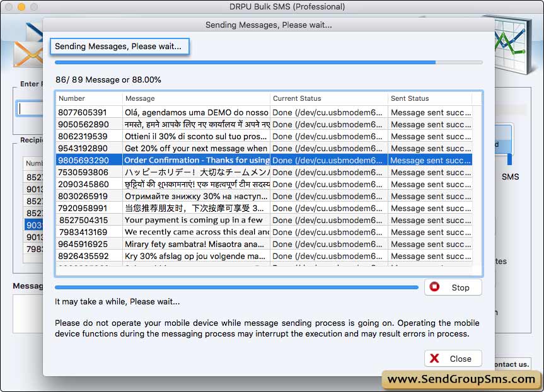The height and width of the screenshot is (392, 544).
Task: Click the Close button in sending dialog
Action: (453, 359)
